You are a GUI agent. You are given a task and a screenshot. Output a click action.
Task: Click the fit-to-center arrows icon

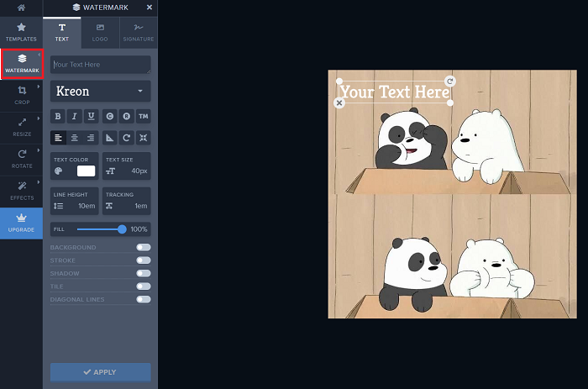coord(144,138)
